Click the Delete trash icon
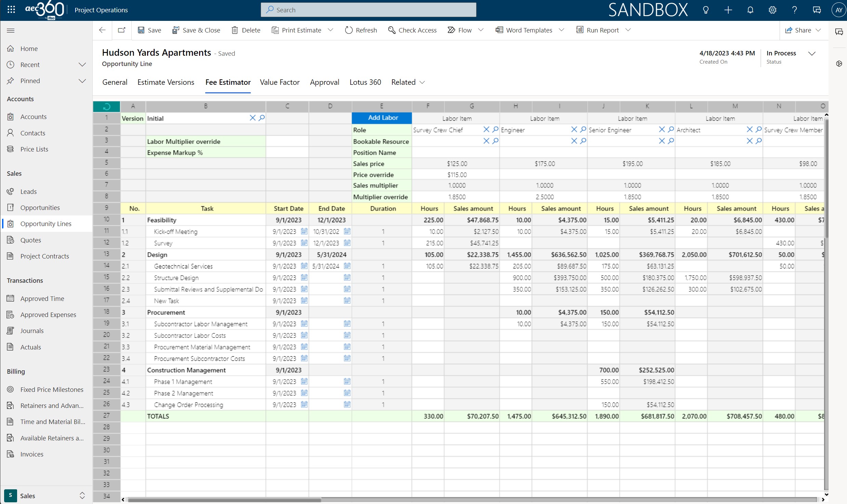 click(x=235, y=30)
